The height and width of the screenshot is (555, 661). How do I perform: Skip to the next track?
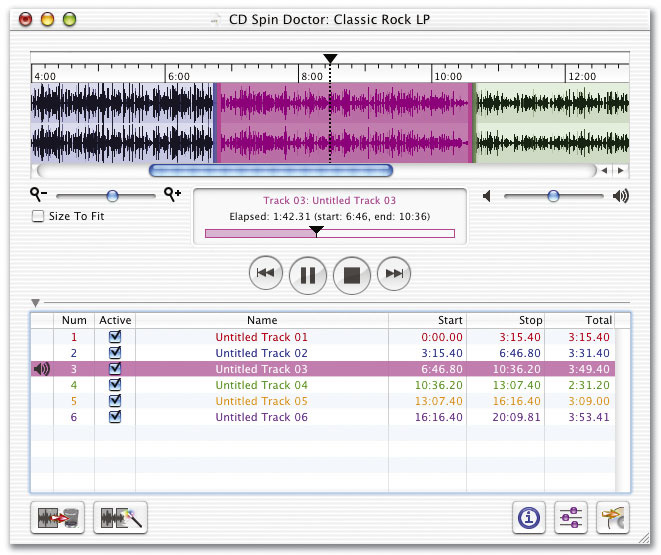tap(394, 273)
